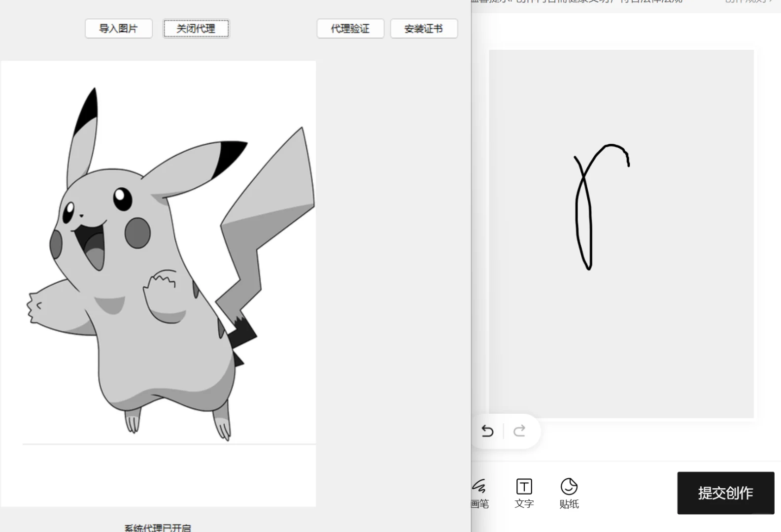
Task: Click the 导入图片 button
Action: (x=119, y=29)
